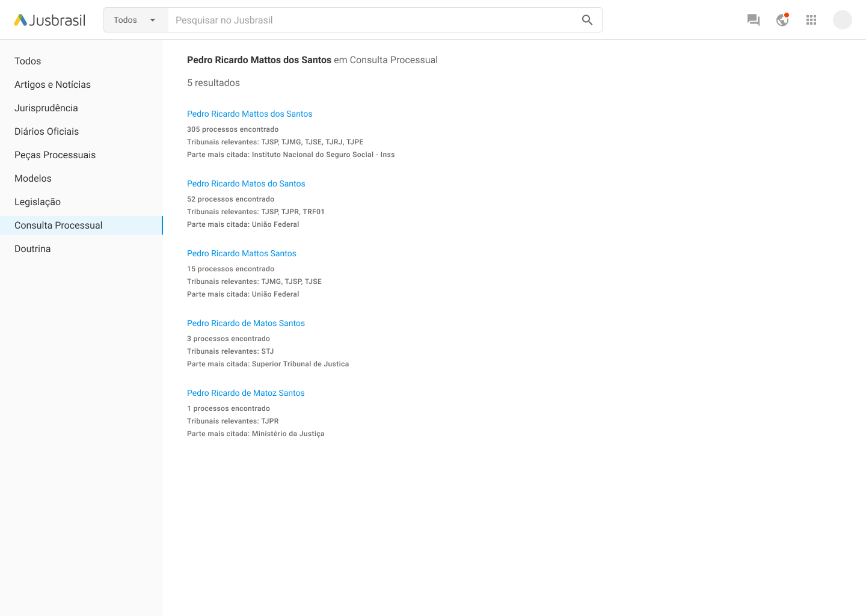Click the user profile avatar
The height and width of the screenshot is (616, 866).
click(842, 20)
